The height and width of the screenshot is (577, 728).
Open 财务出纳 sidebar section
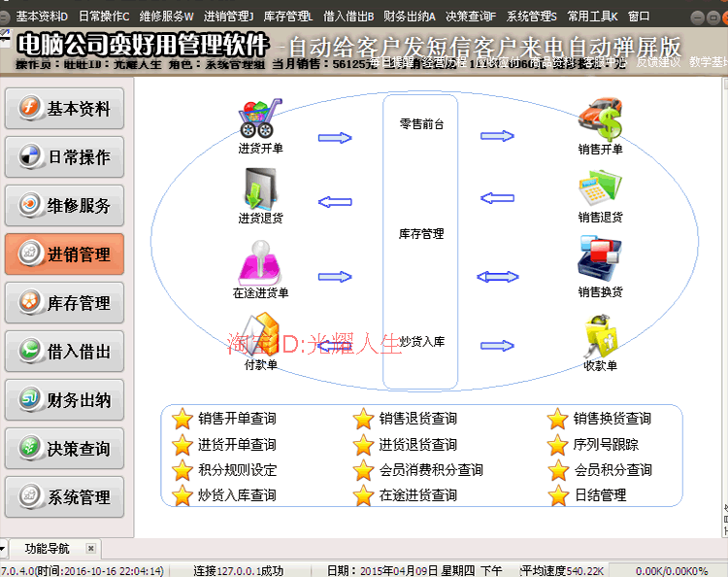[64, 400]
